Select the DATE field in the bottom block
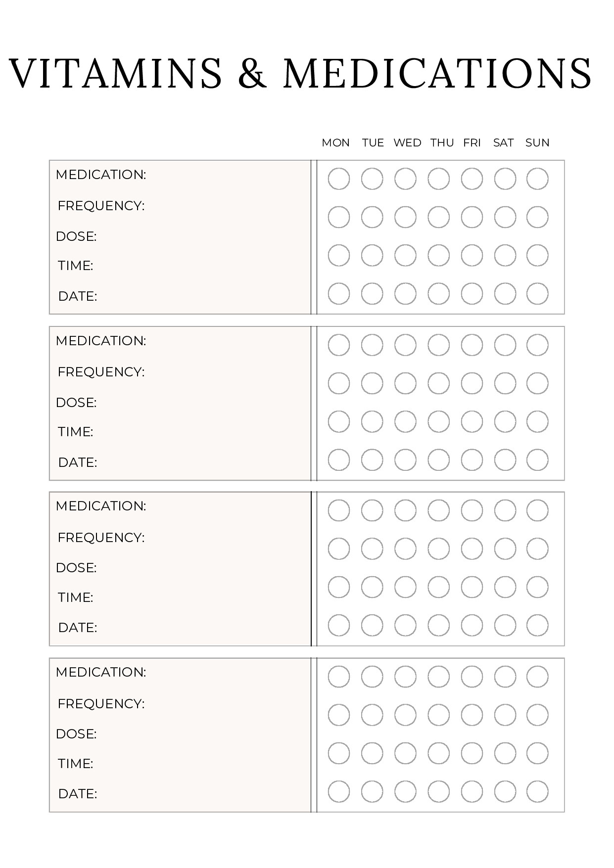 point(198,794)
